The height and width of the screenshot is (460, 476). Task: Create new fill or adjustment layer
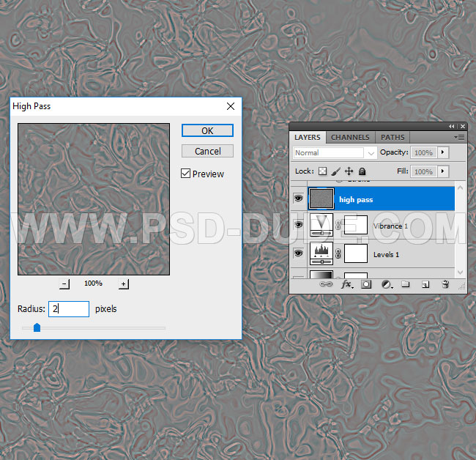(387, 284)
